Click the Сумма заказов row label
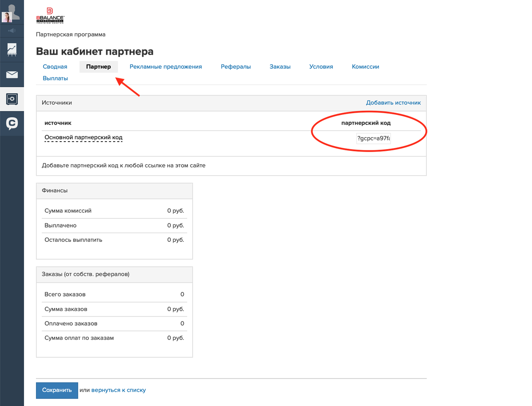This screenshot has width=532, height=406. pyautogui.click(x=66, y=309)
